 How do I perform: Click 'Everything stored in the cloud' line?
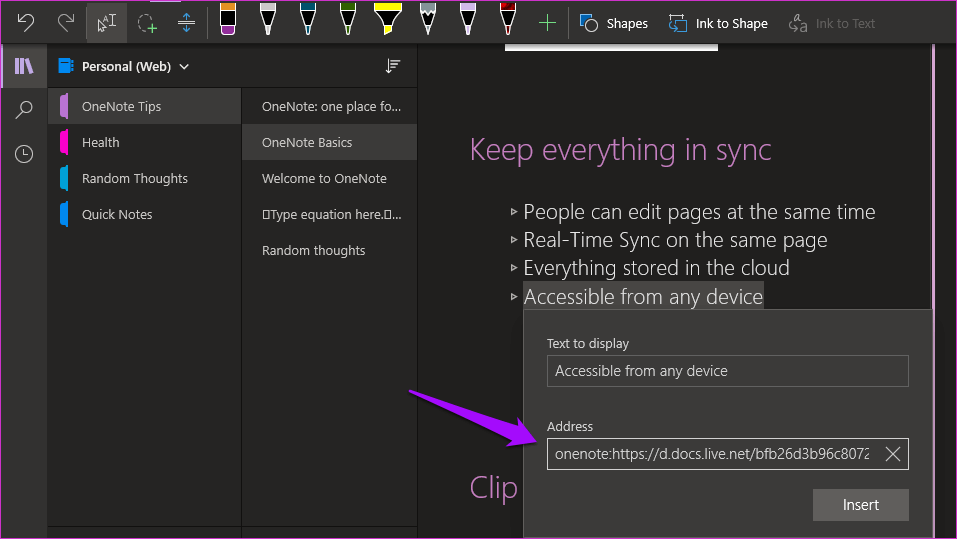point(656,268)
